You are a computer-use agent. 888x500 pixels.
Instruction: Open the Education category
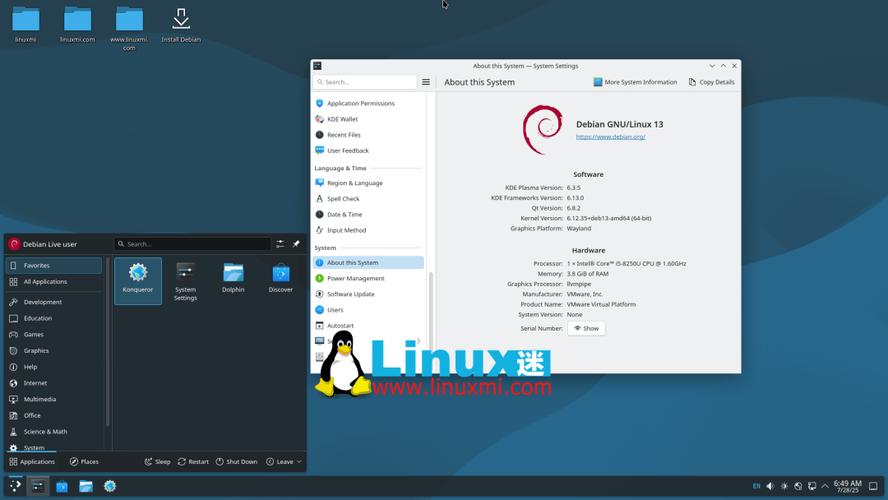coord(54,318)
